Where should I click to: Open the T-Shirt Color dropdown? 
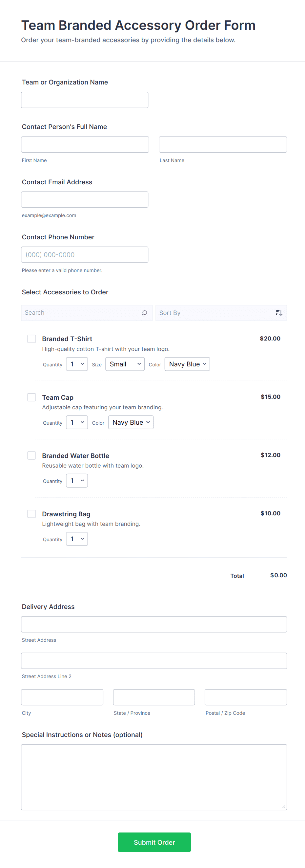point(187,364)
